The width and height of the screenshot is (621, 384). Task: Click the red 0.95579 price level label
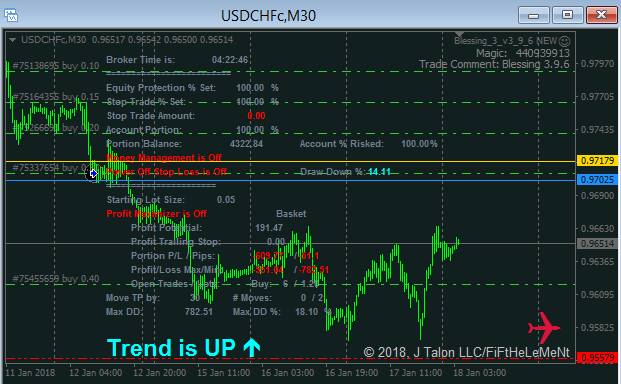click(597, 357)
